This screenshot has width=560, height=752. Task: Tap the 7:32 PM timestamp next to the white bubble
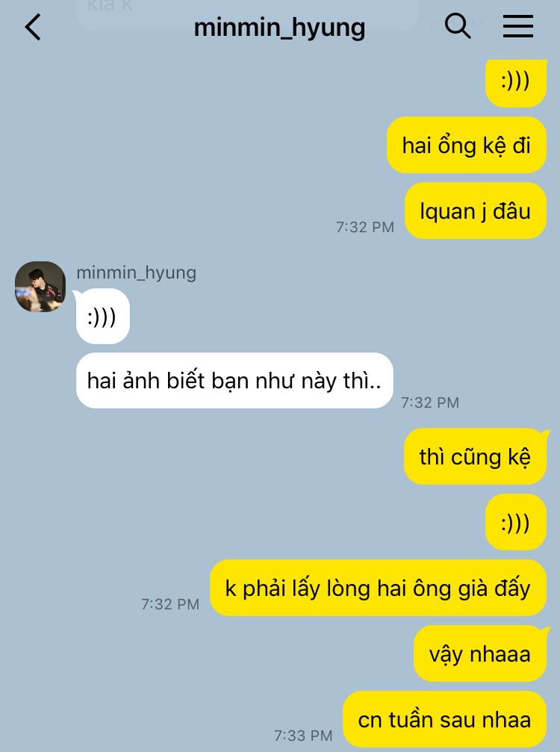coord(430,403)
